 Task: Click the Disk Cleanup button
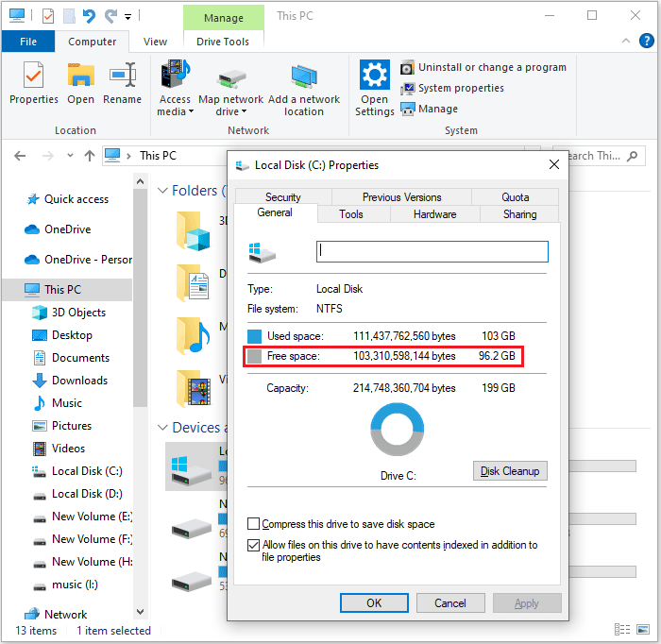510,471
